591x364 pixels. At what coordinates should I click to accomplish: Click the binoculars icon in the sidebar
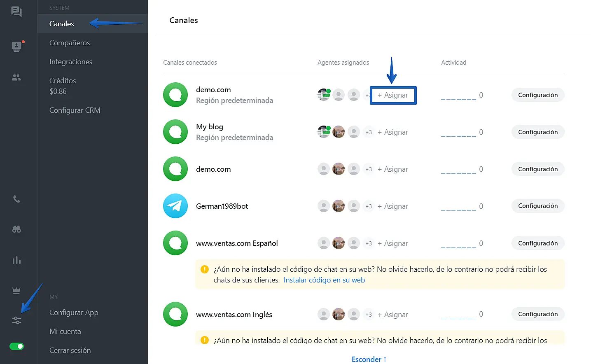tap(16, 229)
